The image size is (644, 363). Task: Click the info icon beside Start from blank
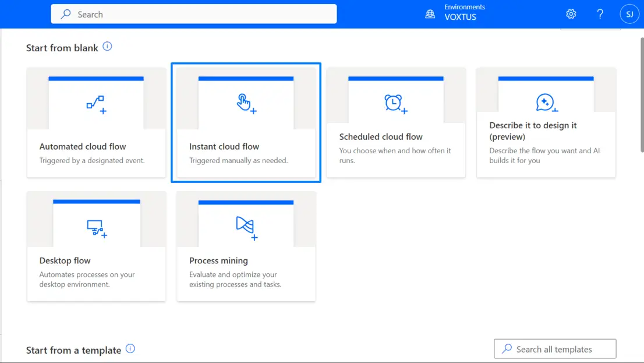click(107, 47)
